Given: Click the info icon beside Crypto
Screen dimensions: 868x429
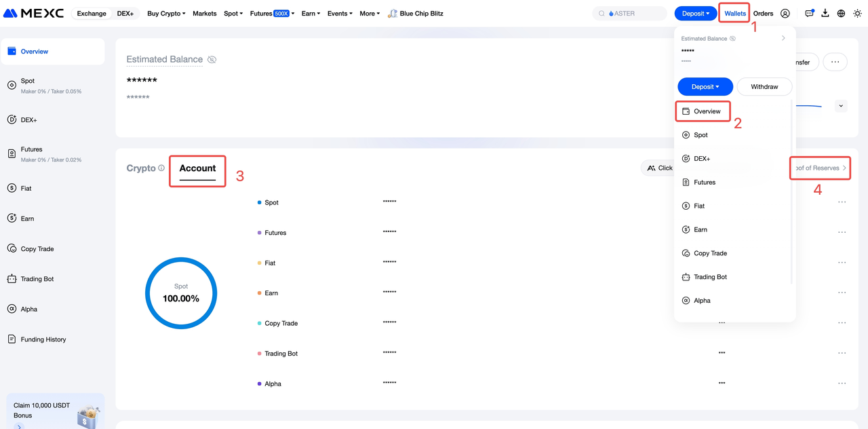Looking at the screenshot, I should point(161,168).
